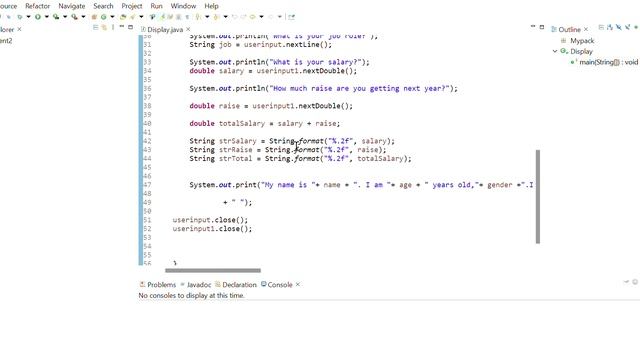Switch to the Problems tab
Viewport: 640px width, 360px height.
(158, 284)
